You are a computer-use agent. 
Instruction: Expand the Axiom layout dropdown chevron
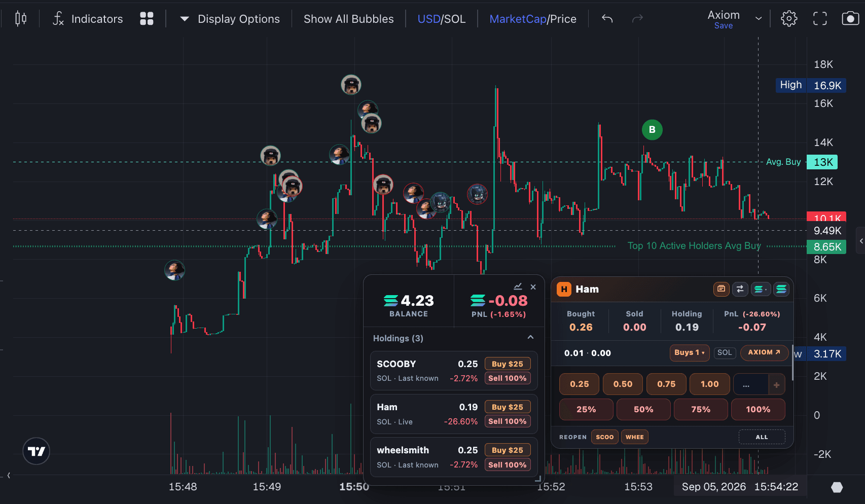759,19
